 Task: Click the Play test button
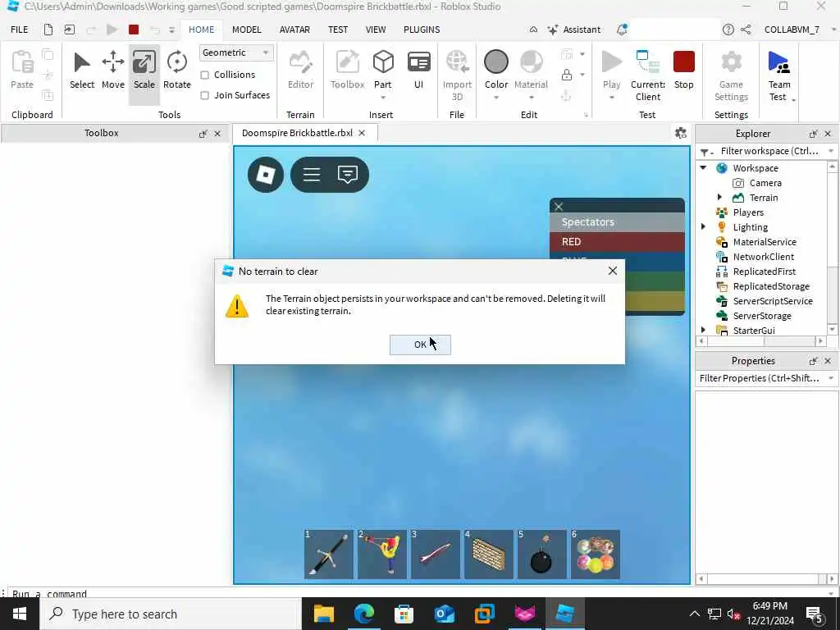(611, 69)
